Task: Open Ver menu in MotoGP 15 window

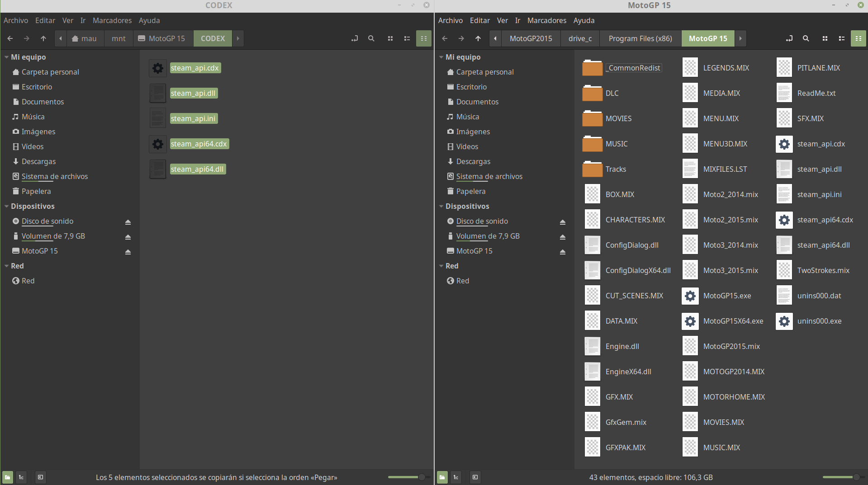Action: point(502,20)
